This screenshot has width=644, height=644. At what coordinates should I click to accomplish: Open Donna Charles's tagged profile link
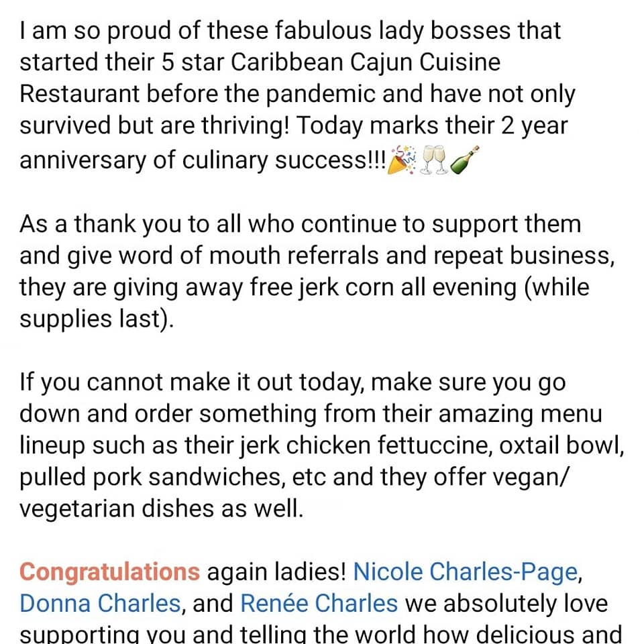pos(100,604)
